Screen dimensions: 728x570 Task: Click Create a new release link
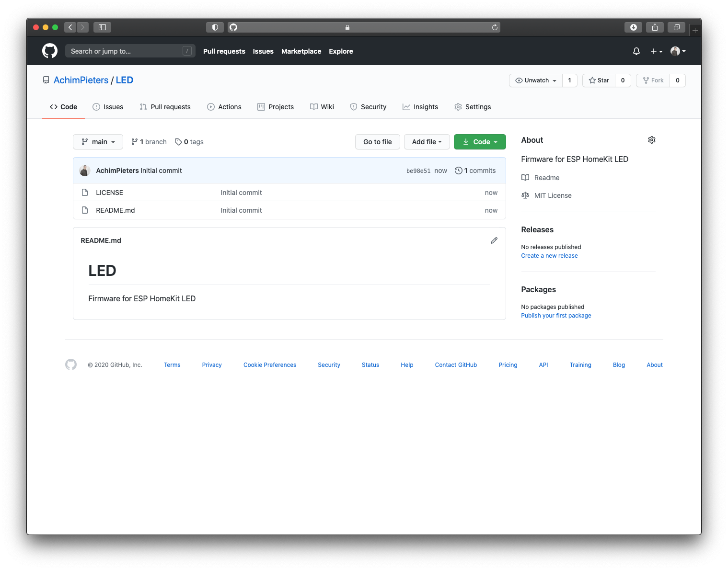(550, 256)
